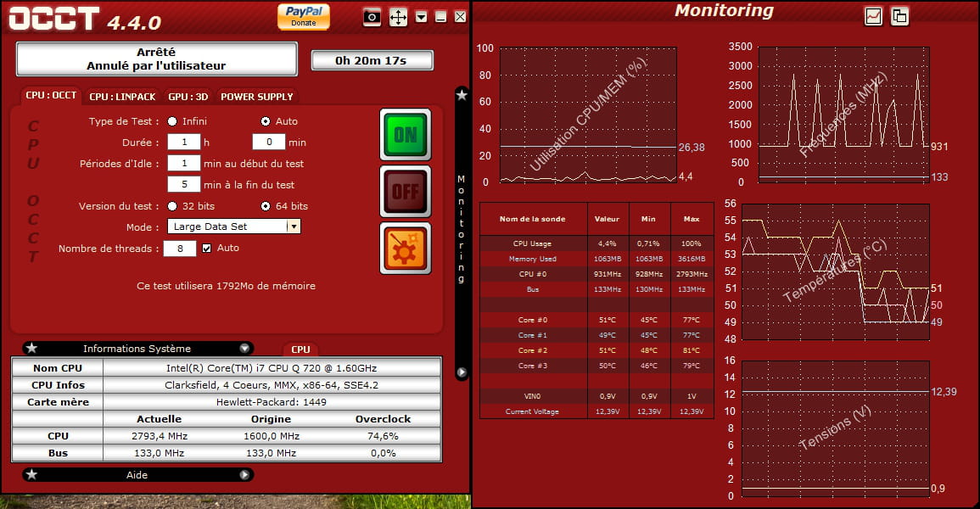This screenshot has width=980, height=509.
Task: Click the 'VIN0' sensor row
Action: point(596,396)
